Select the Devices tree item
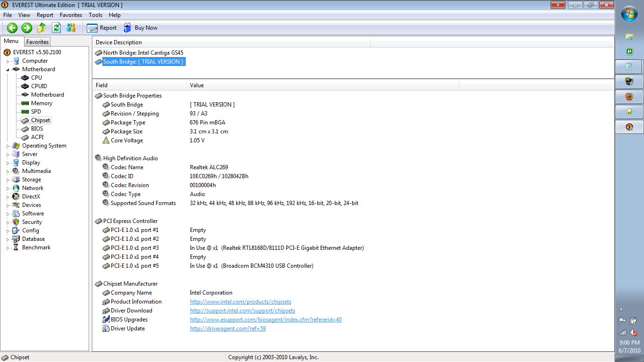The width and height of the screenshot is (644, 362). (32, 205)
